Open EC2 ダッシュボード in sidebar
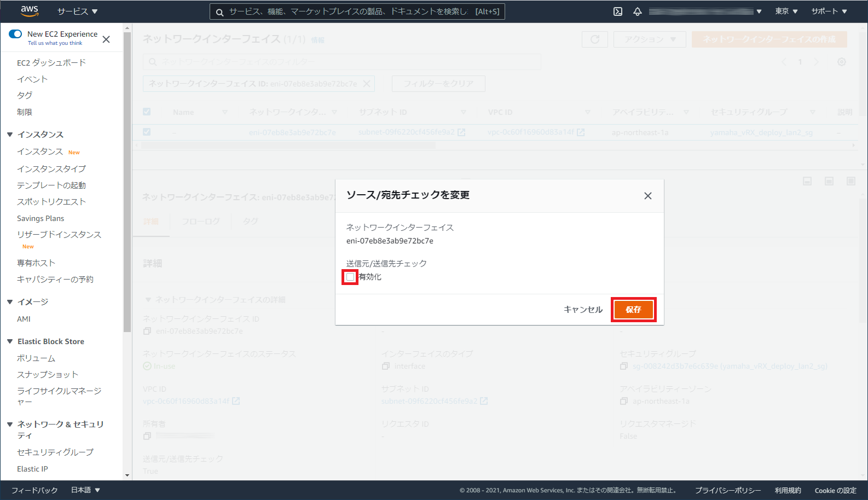Image resolution: width=868 pixels, height=500 pixels. click(x=51, y=63)
